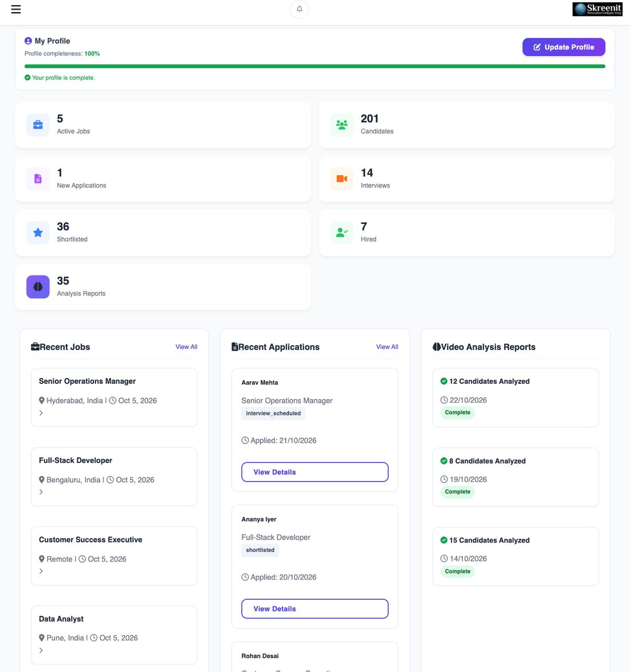630x672 pixels.
Task: Click the New Applications document icon
Action: [x=38, y=179]
